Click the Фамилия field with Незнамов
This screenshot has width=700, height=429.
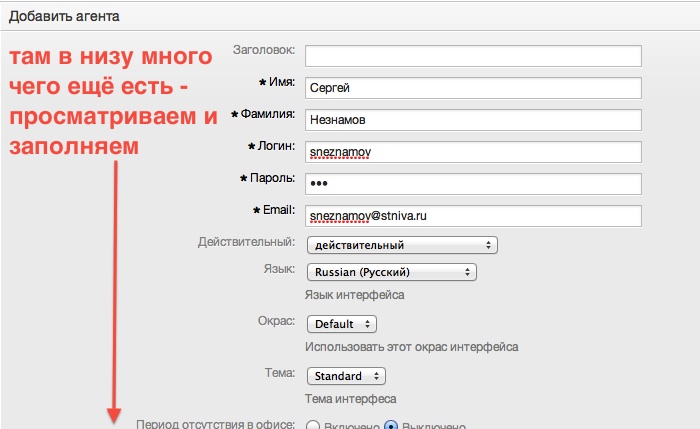[472, 120]
